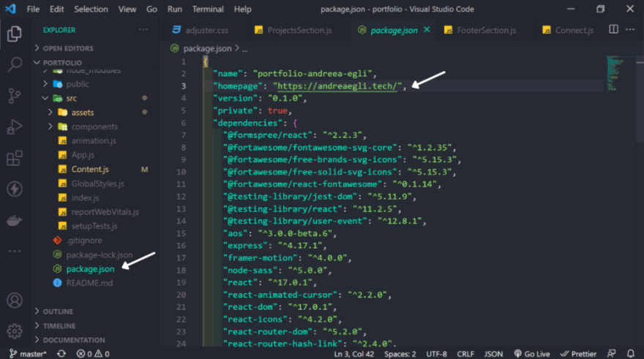This screenshot has height=359, width=644.
Task: Synchronize changes in status bar
Action: [x=61, y=354]
